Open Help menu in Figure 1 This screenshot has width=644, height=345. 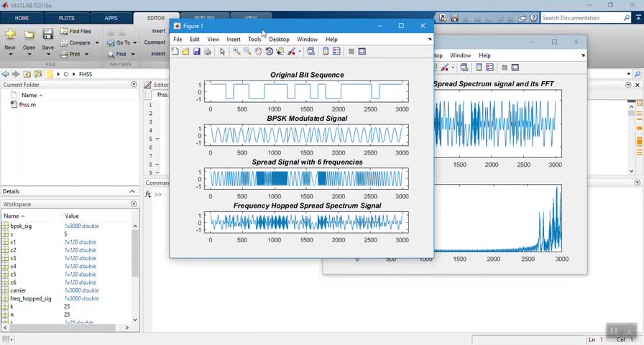pos(331,40)
